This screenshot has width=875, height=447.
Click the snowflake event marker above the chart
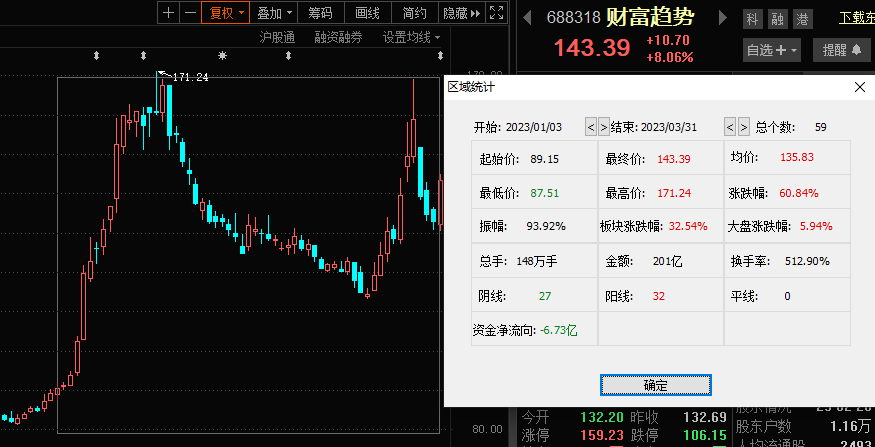pyautogui.click(x=223, y=56)
